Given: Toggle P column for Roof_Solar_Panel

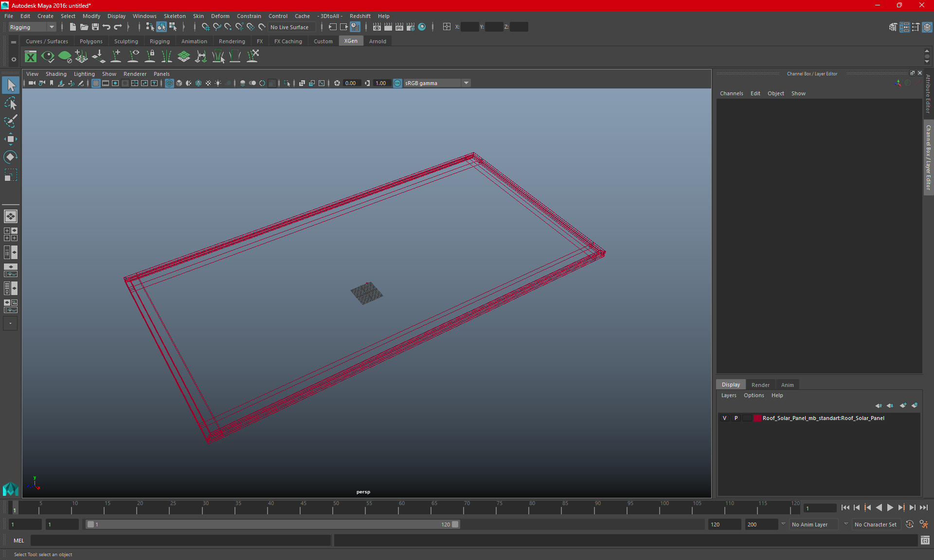Looking at the screenshot, I should [x=735, y=418].
